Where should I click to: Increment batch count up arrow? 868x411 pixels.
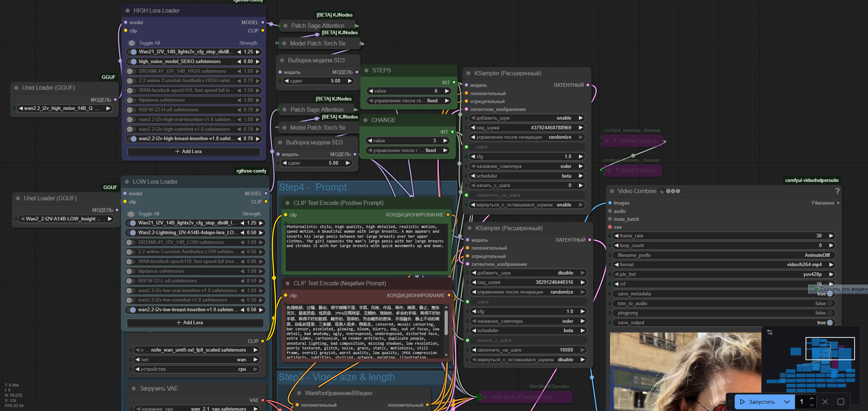pyautogui.click(x=811, y=398)
